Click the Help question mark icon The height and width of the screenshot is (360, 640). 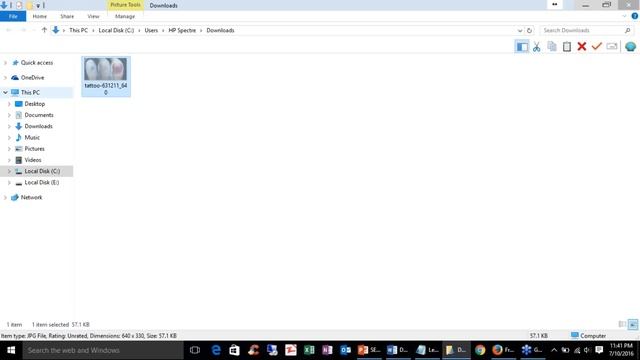point(635,16)
